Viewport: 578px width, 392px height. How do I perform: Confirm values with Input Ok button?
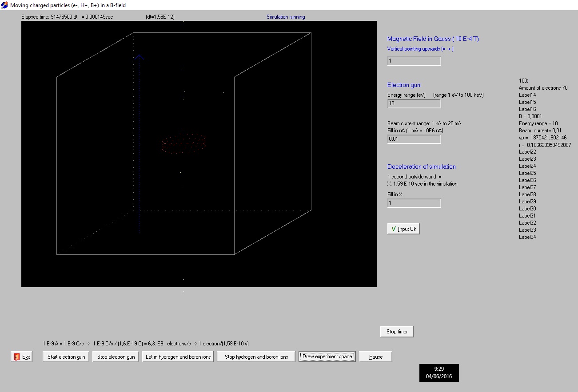[403, 229]
